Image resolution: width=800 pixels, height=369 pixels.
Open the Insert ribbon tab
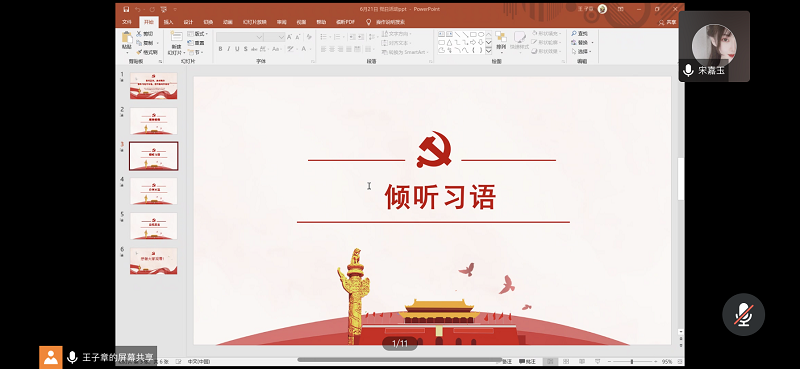pyautogui.click(x=168, y=22)
